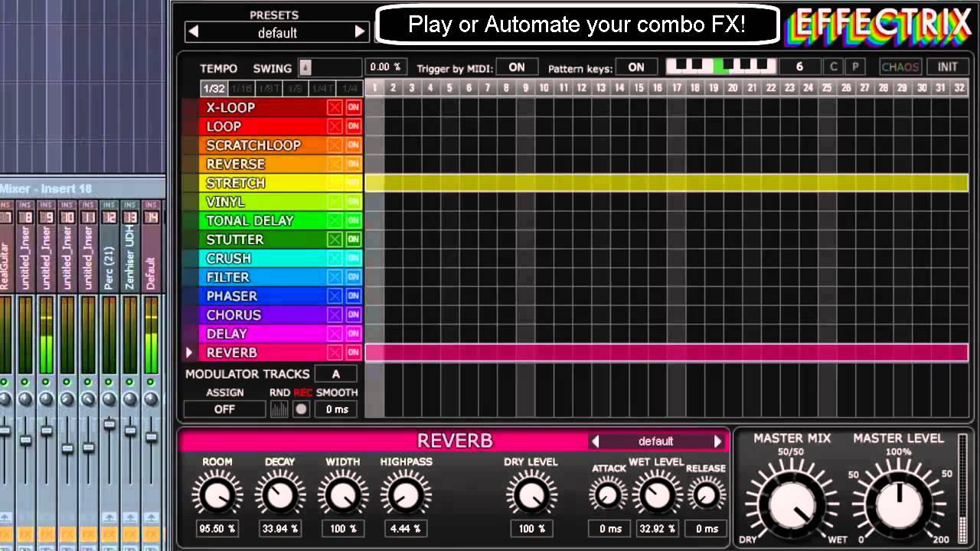The height and width of the screenshot is (551, 980).
Task: Select the 1/8T tempo division
Action: point(269,89)
